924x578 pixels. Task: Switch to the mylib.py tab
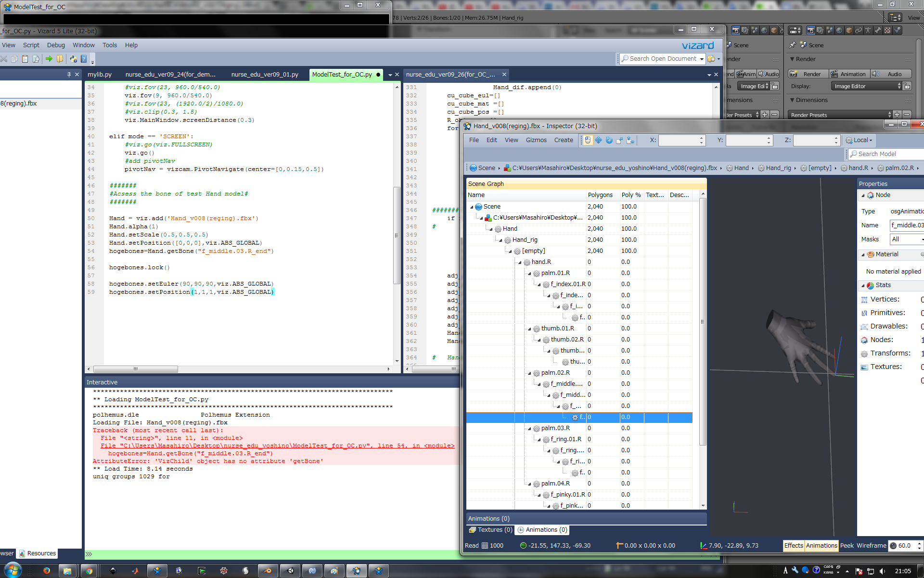(100, 75)
